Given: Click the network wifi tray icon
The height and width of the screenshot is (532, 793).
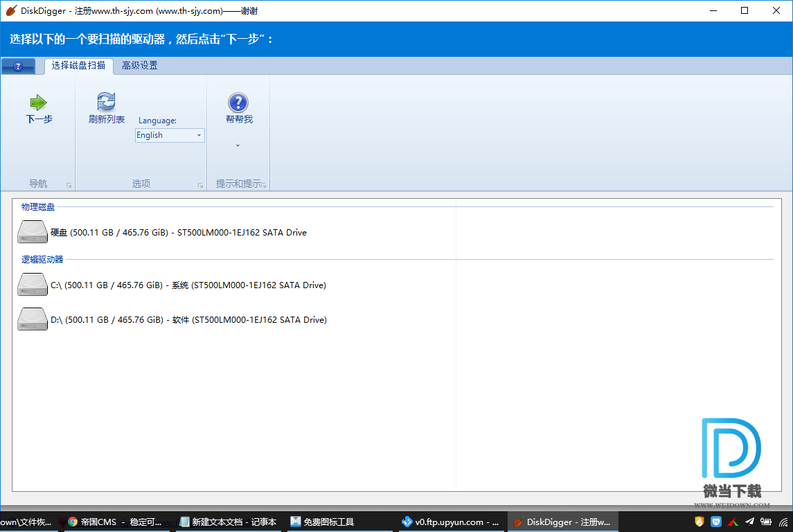Looking at the screenshot, I should [783, 522].
